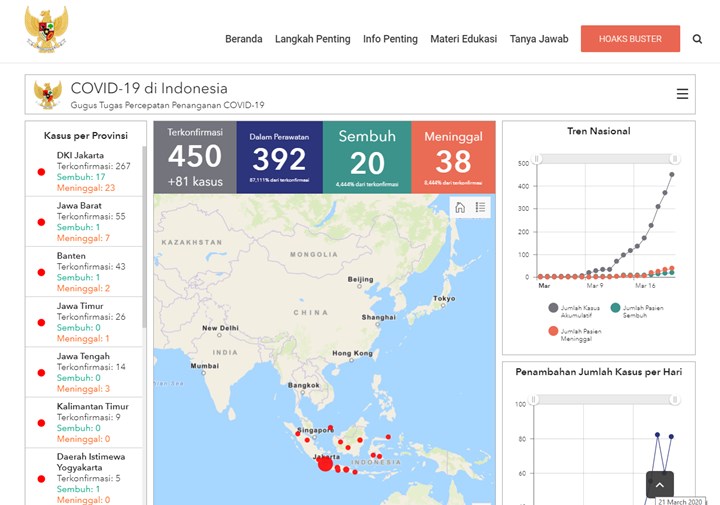Open Materi Edukasi menu item
The height and width of the screenshot is (505, 720).
coord(463,39)
